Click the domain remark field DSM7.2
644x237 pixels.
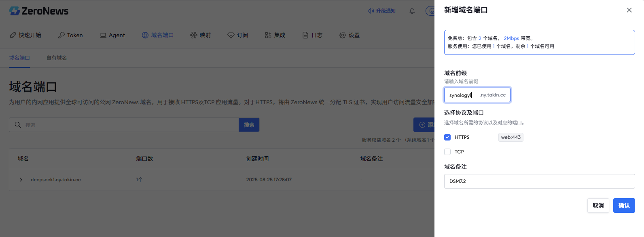coord(539,181)
